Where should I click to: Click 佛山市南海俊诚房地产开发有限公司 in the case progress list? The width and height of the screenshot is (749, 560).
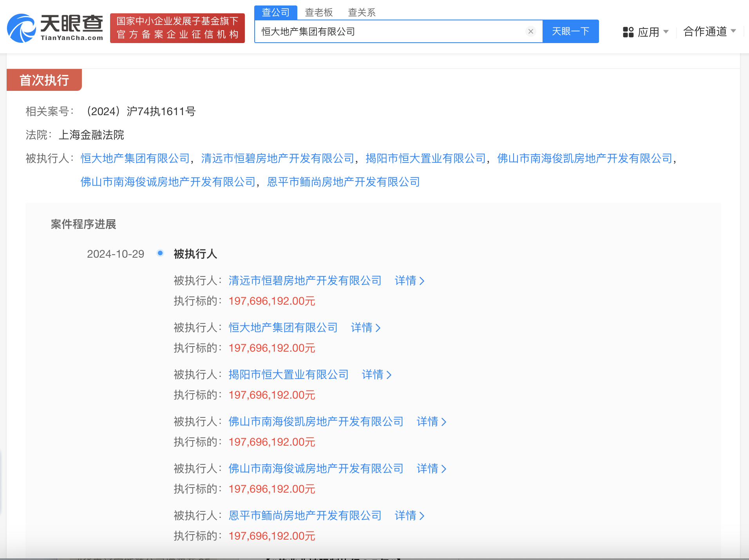point(316,468)
